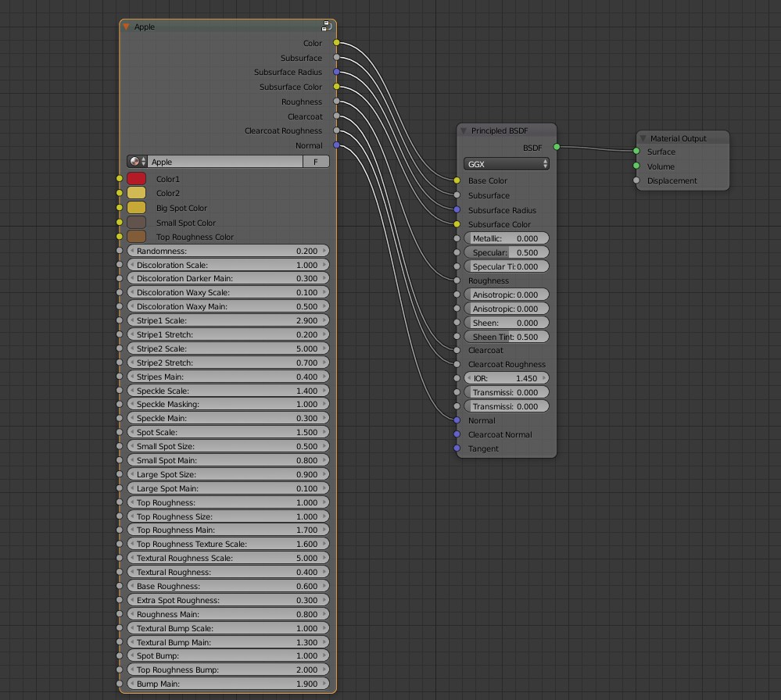Click the Randomness value slider
This screenshot has width=781, height=700.
pos(227,251)
